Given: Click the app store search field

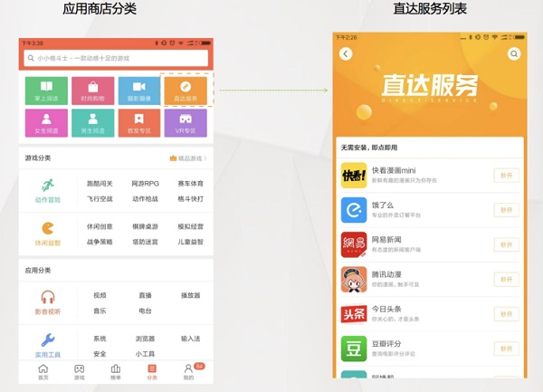Looking at the screenshot, I should click(116, 58).
